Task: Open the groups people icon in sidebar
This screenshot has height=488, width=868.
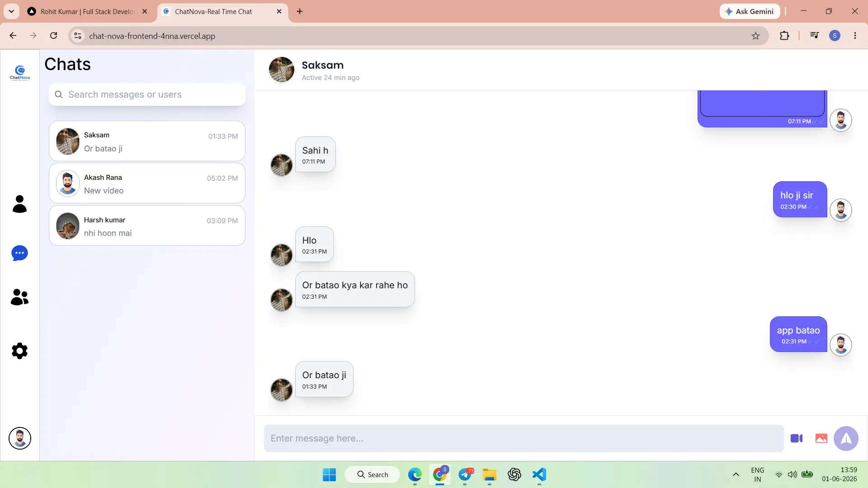Action: (19, 297)
